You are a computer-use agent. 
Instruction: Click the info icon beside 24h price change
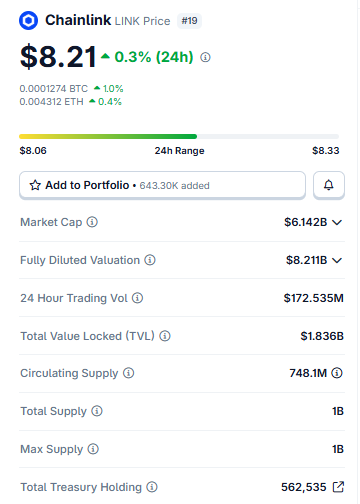pyautogui.click(x=205, y=57)
